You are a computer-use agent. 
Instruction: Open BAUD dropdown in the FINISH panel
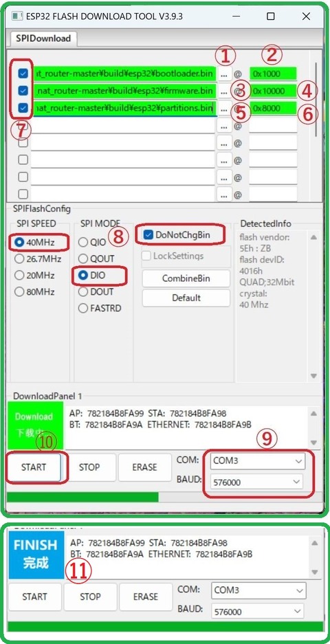click(258, 612)
